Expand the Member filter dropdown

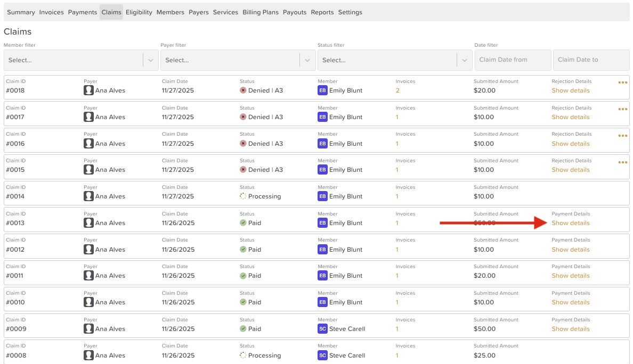pos(151,60)
